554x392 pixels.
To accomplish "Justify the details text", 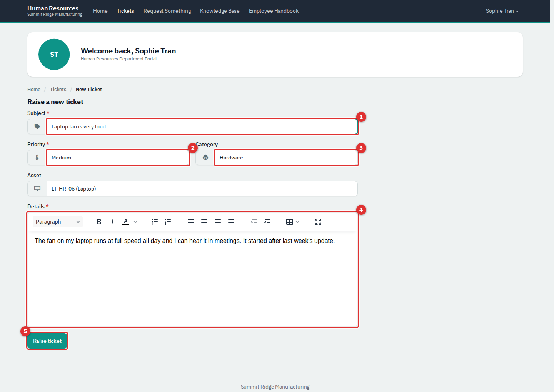I will 231,222.
